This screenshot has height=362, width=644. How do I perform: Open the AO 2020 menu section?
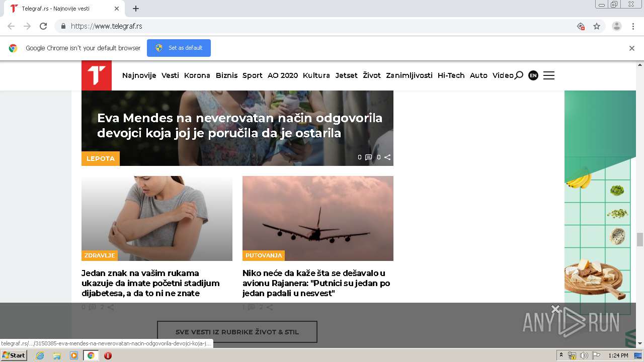tap(283, 75)
